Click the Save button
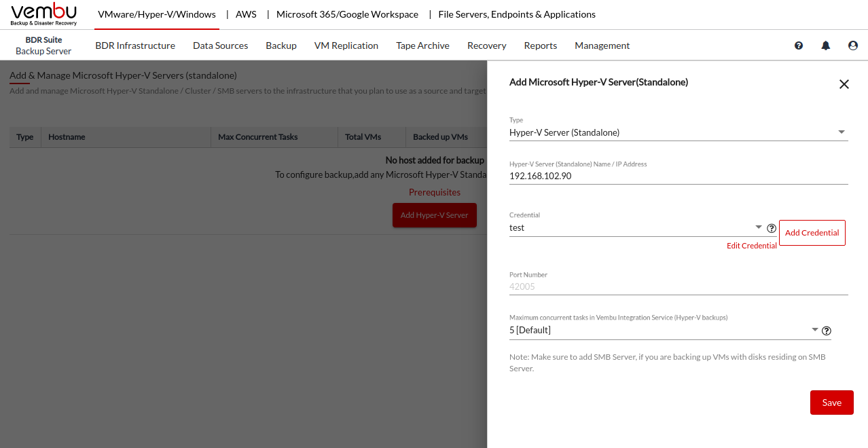The image size is (868, 448). click(x=831, y=403)
